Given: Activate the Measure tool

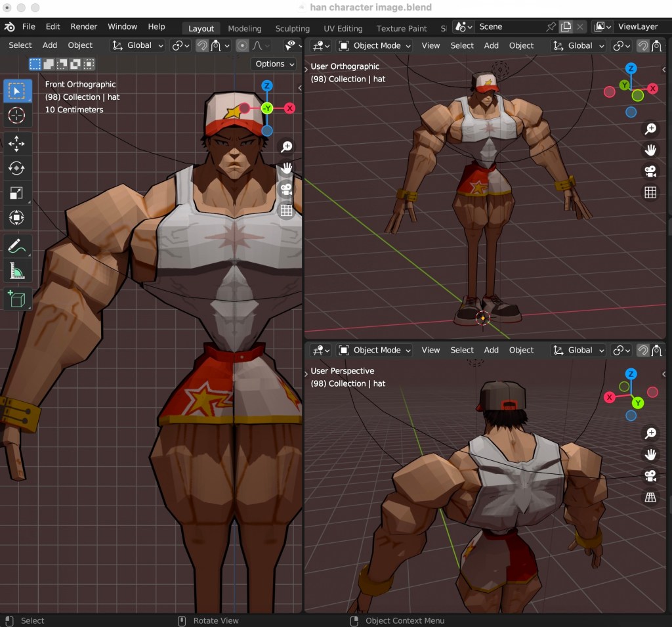Looking at the screenshot, I should [16, 270].
